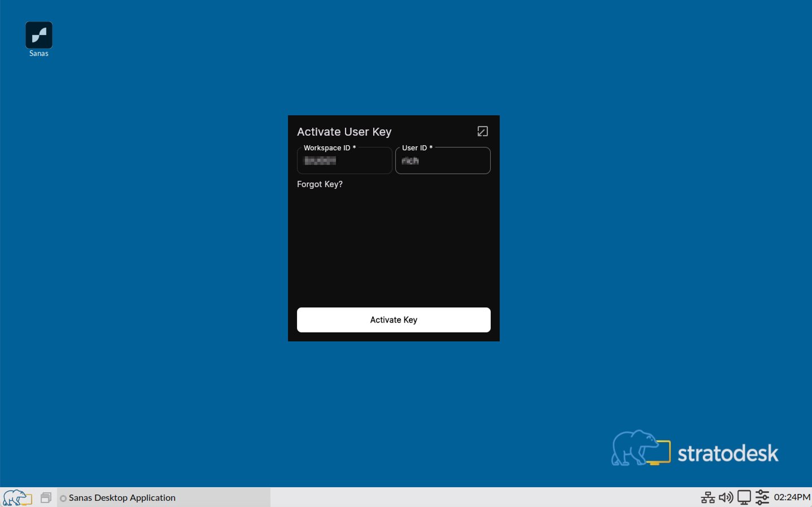
Task: Open the network status tray icon
Action: (708, 497)
